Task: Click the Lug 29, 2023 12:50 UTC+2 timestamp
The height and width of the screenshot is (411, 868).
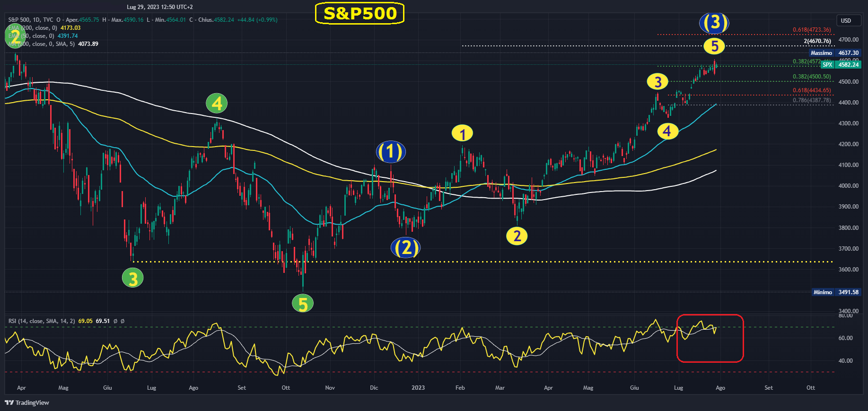Action: point(160,7)
